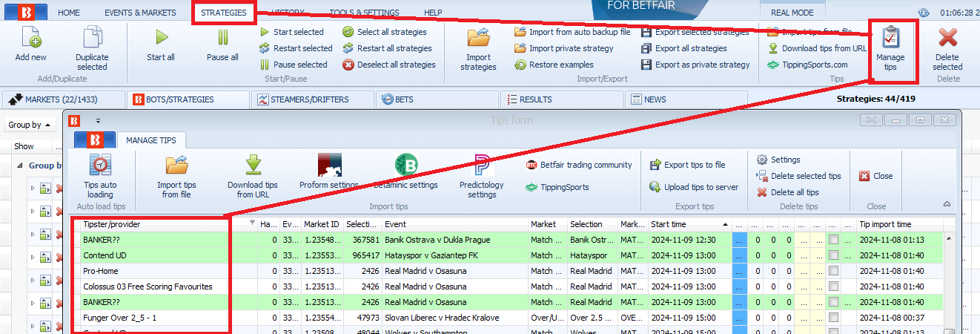Collapse the Group tree row
The height and width of the screenshot is (334, 980).
tap(21, 166)
